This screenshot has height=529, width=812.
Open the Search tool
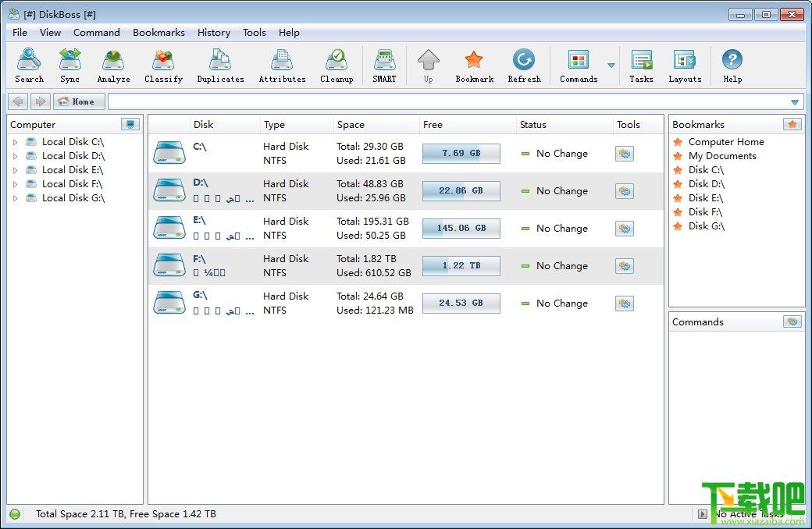(x=29, y=66)
